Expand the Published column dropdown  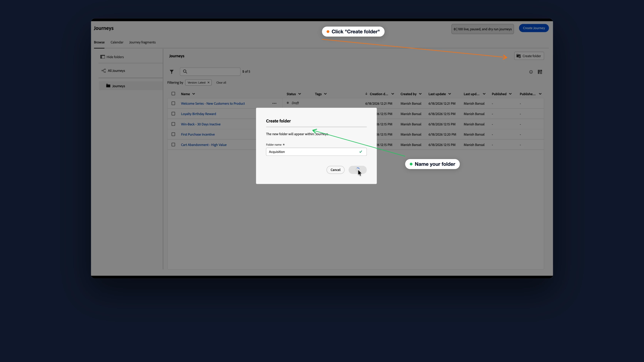[510, 94]
